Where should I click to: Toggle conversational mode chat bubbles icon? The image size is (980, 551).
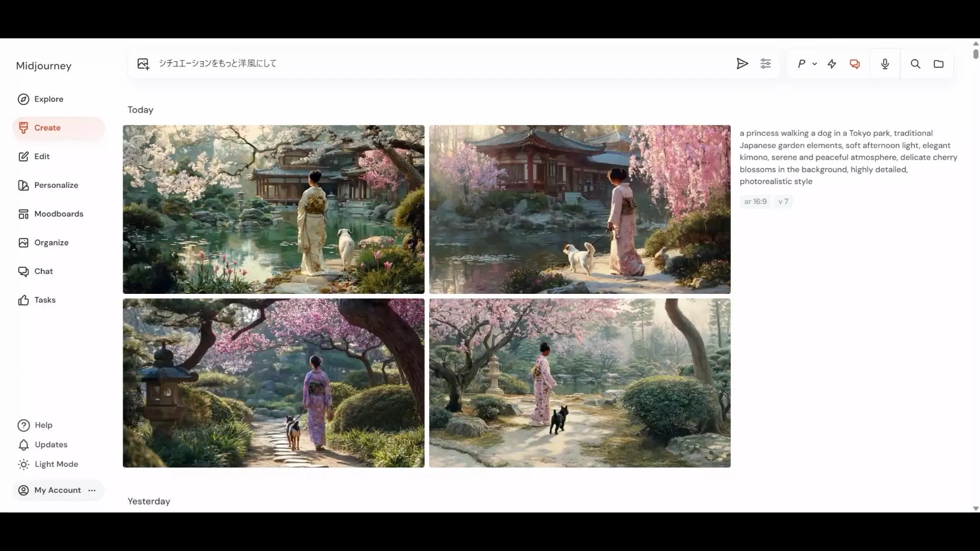(855, 64)
